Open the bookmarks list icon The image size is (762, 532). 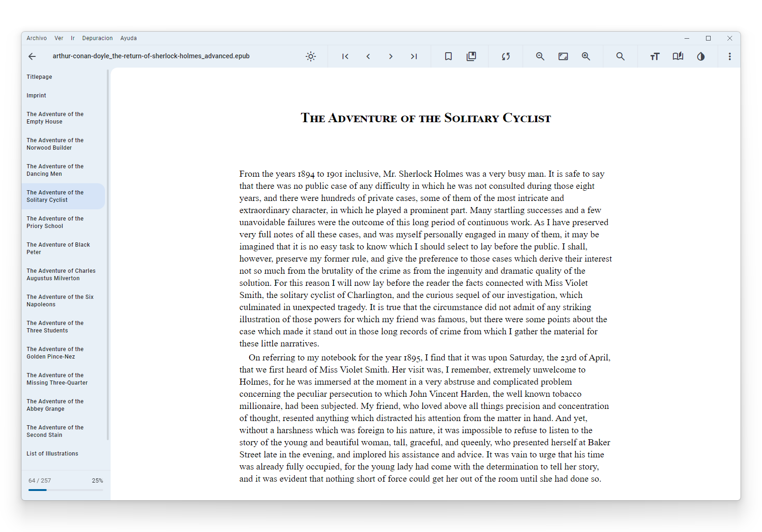pos(471,56)
